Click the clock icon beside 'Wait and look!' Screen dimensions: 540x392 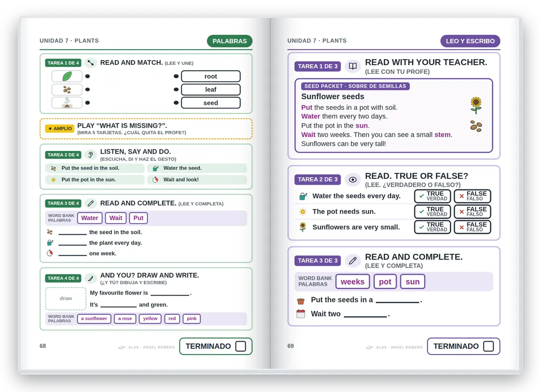(156, 179)
